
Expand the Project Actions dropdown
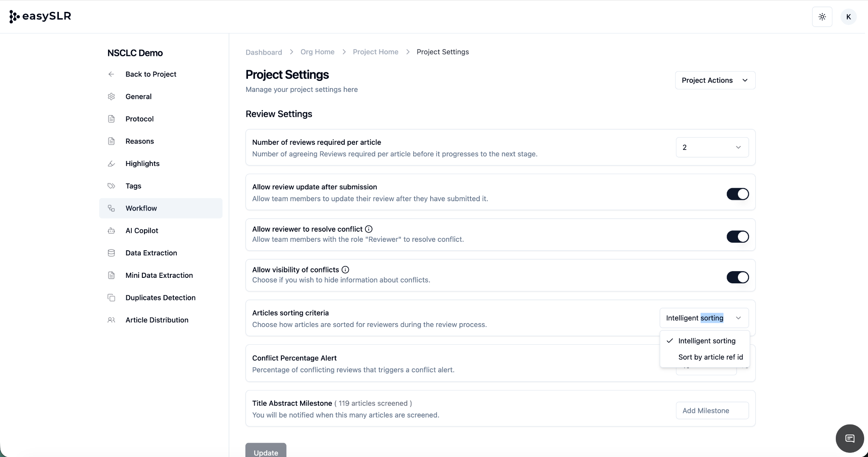tap(715, 80)
